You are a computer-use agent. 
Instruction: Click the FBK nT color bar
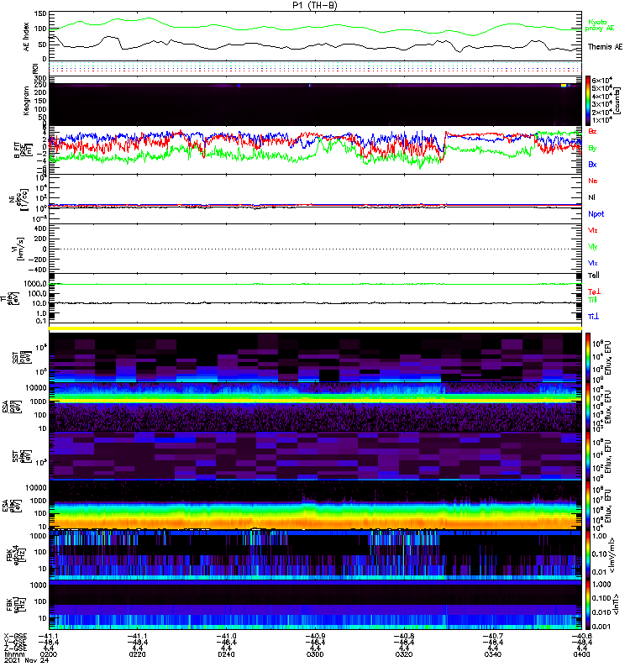(x=588, y=605)
